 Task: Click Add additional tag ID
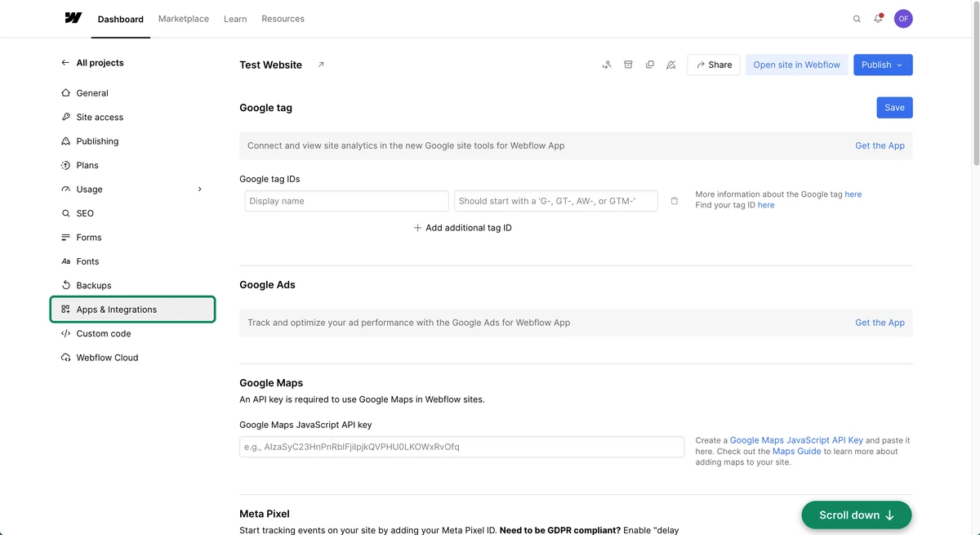click(462, 228)
